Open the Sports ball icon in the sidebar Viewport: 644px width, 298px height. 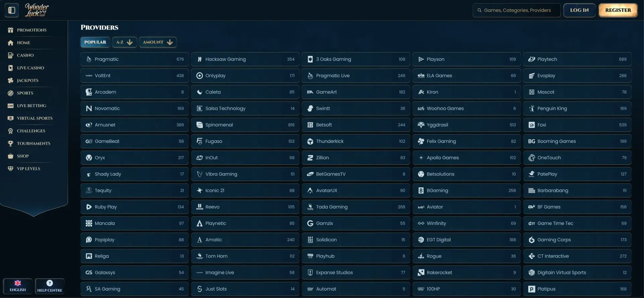[10, 93]
